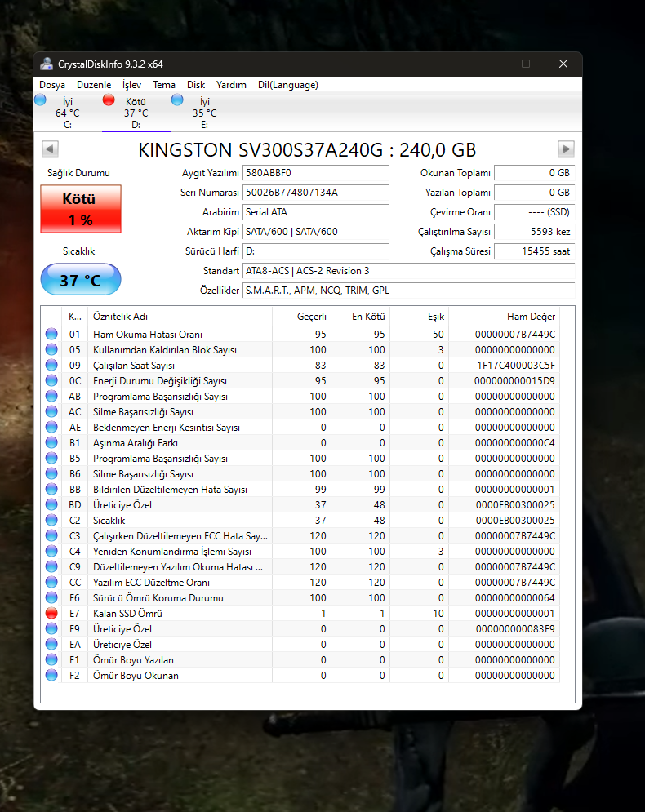Image resolution: width=645 pixels, height=812 pixels.
Task: Click the blue status icon for 01 row
Action: point(51,334)
